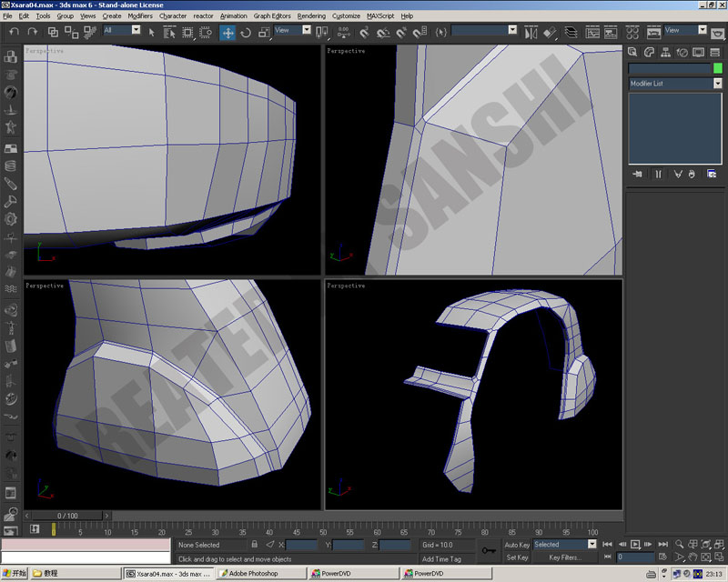Click the green object color swatch
728x582 pixels.
click(718, 68)
